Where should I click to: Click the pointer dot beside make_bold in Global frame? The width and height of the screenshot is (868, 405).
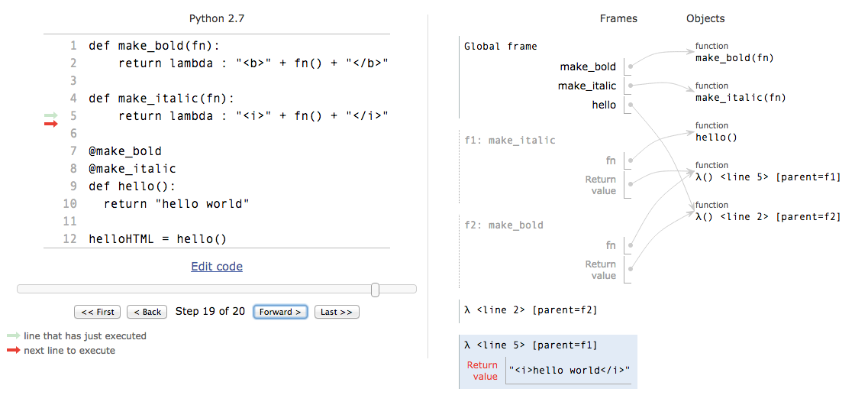631,67
